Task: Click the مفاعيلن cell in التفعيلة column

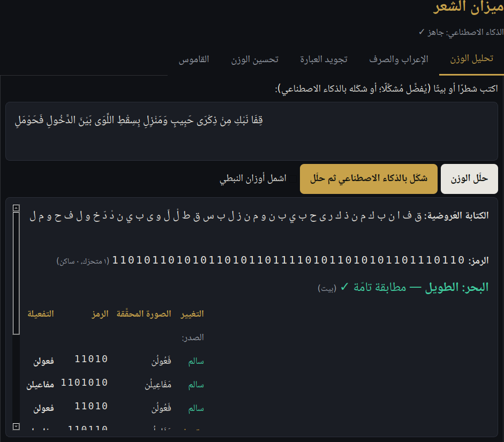Action: tap(40, 385)
